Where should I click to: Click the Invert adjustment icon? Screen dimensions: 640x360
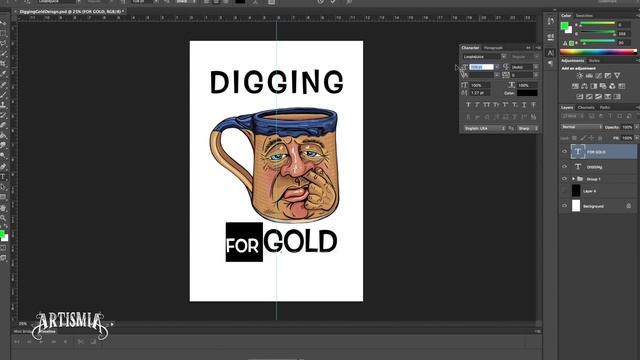point(580,97)
